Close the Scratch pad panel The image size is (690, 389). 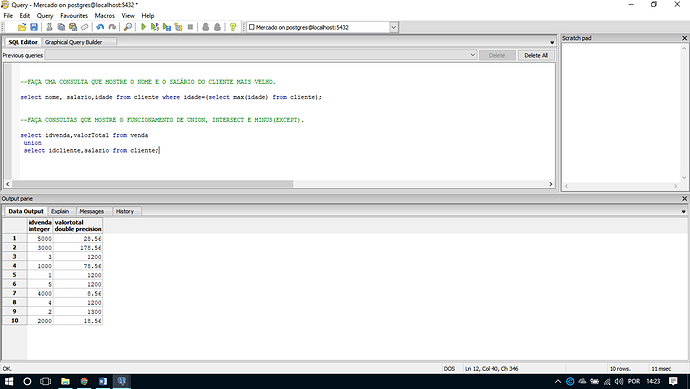[684, 38]
